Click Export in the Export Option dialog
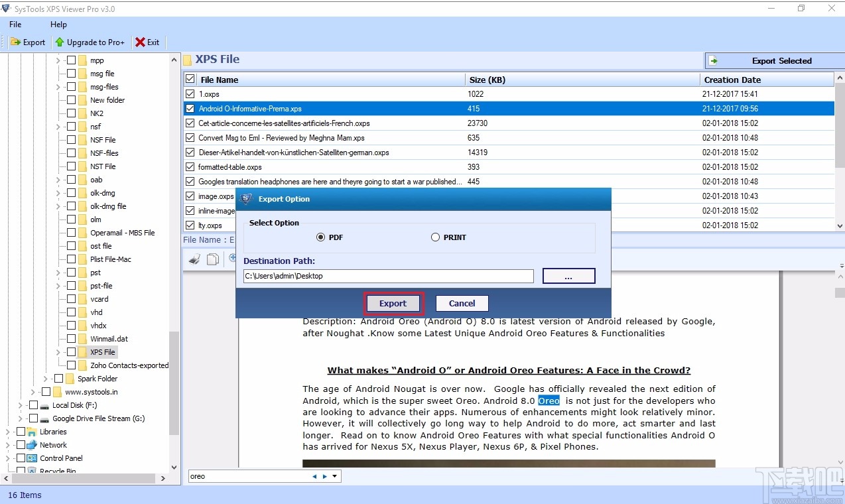845x504 pixels. (393, 302)
